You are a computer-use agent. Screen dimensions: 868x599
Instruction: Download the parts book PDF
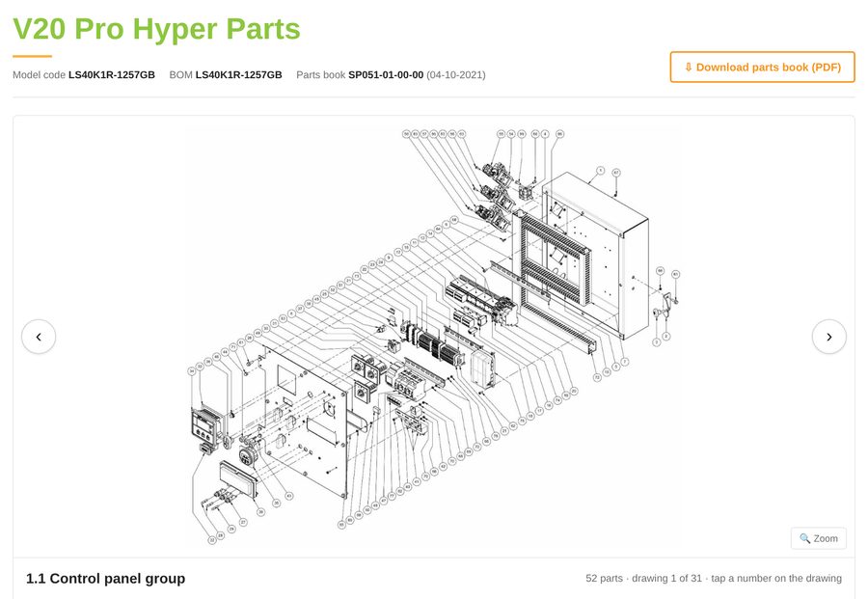pyautogui.click(x=762, y=67)
